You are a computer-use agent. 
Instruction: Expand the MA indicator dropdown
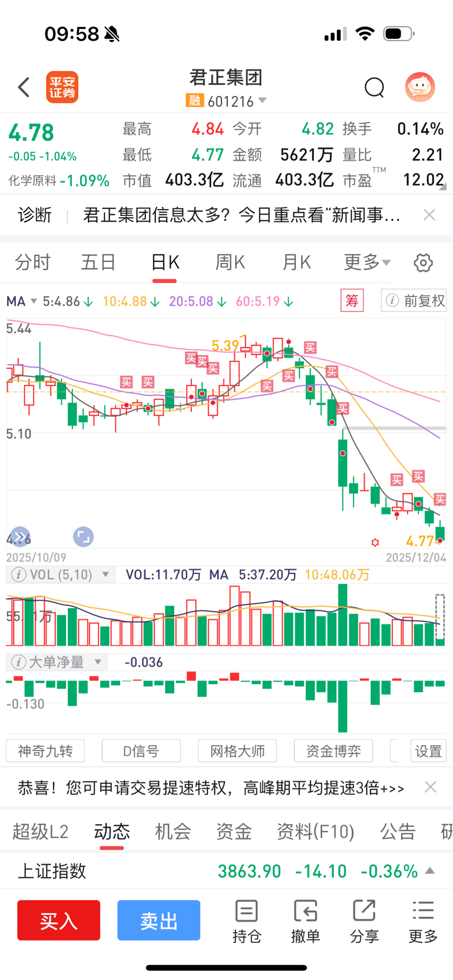point(22,301)
